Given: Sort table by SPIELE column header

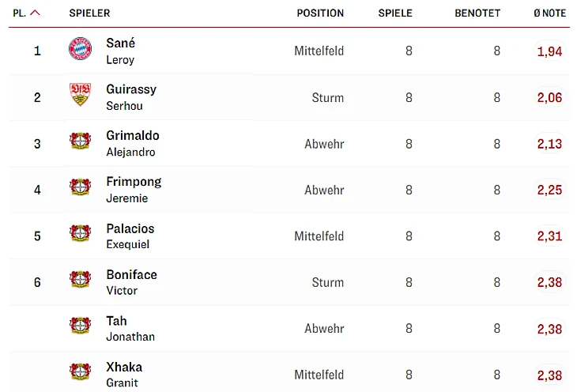Looking at the screenshot, I should (x=395, y=13).
